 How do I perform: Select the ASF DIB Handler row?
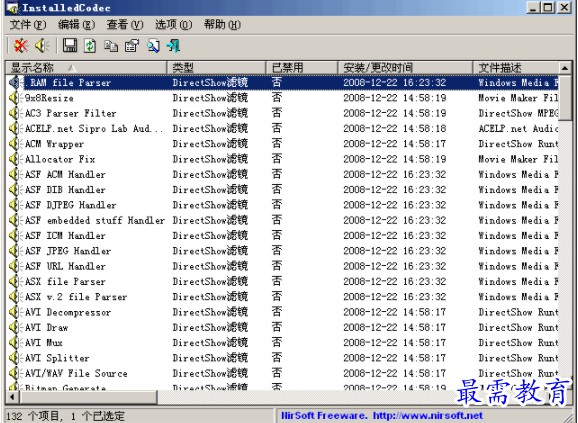pos(282,189)
